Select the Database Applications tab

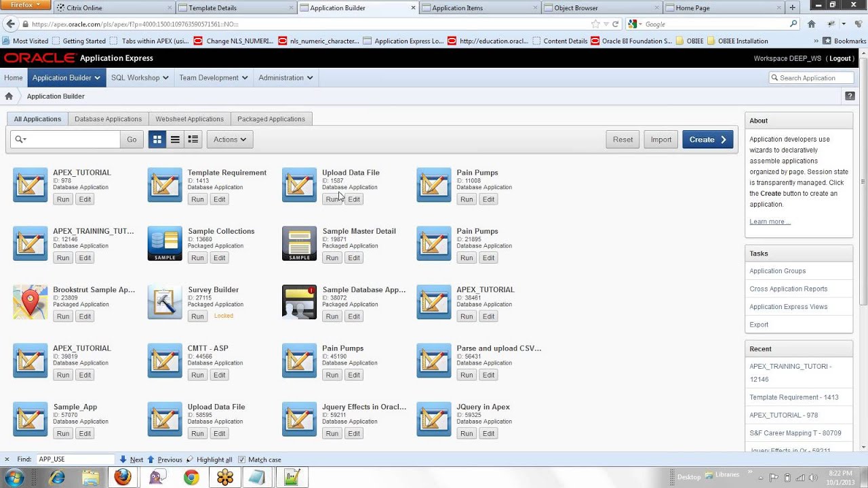click(x=108, y=119)
